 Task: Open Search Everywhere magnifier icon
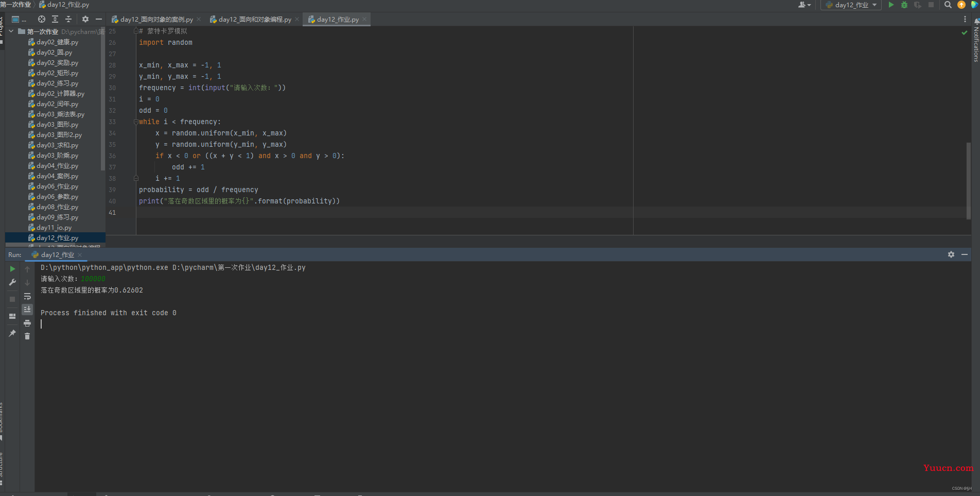(948, 5)
